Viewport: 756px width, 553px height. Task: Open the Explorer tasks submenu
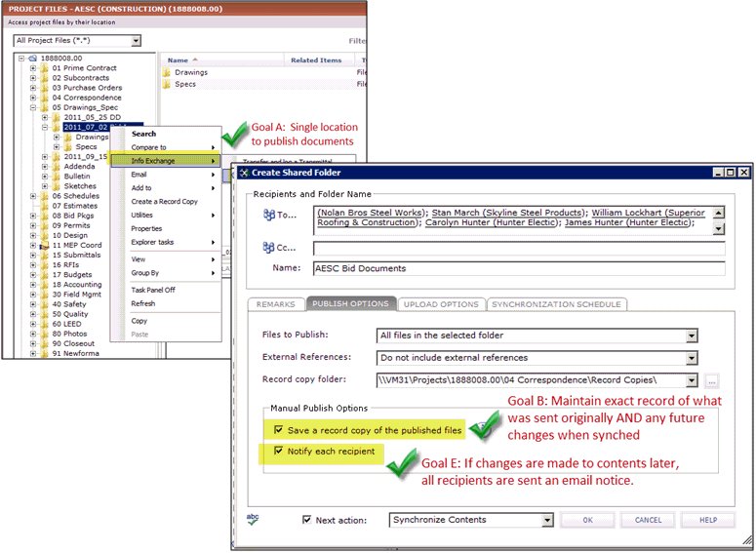click(167, 242)
